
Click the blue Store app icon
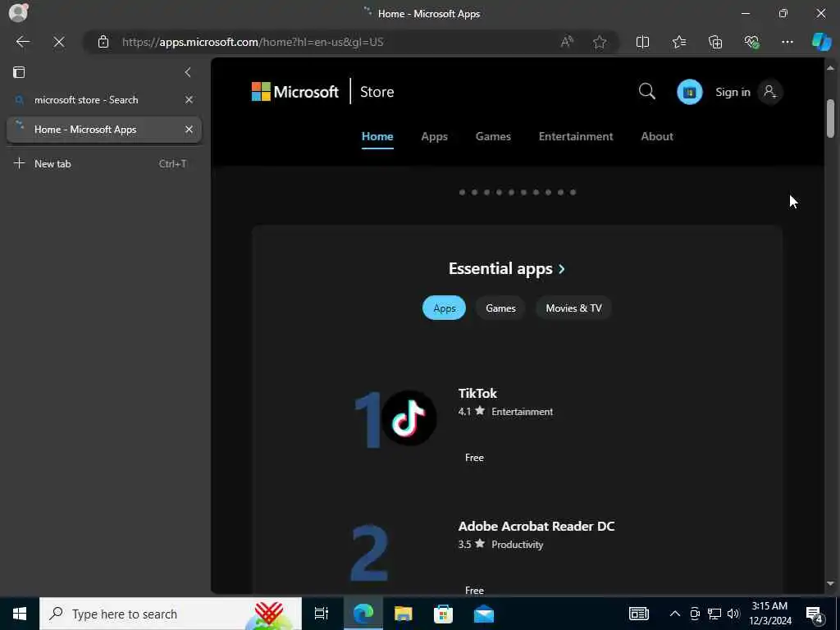(x=689, y=92)
